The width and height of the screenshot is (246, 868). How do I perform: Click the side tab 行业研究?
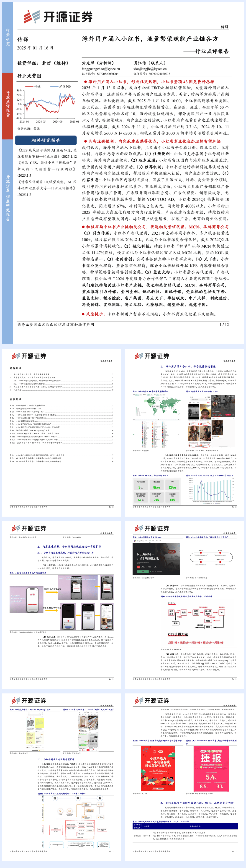pyautogui.click(x=8, y=37)
